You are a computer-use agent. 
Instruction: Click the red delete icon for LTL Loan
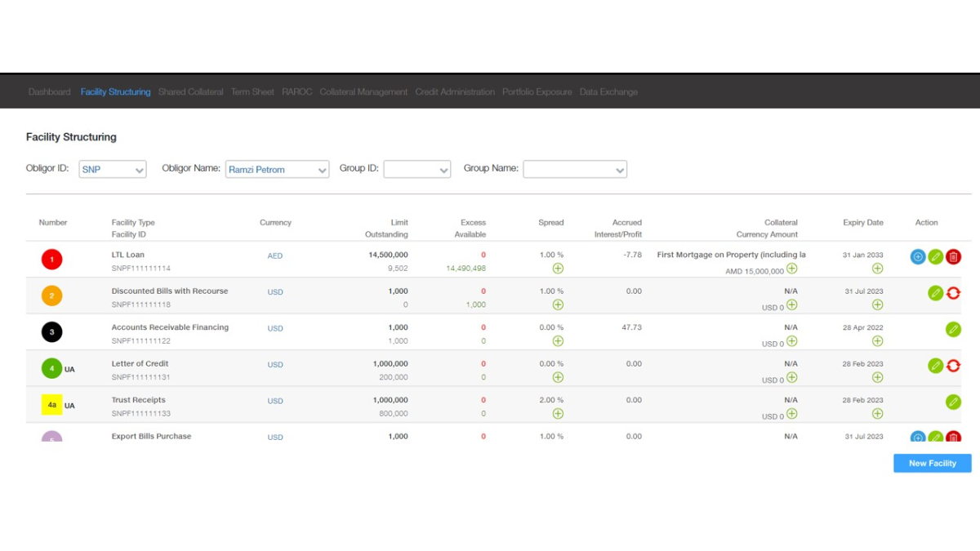click(x=953, y=257)
